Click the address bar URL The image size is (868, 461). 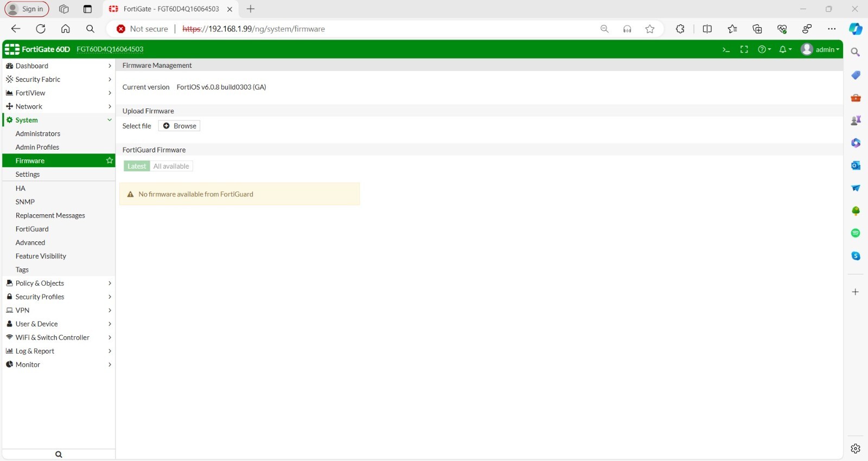click(x=254, y=29)
